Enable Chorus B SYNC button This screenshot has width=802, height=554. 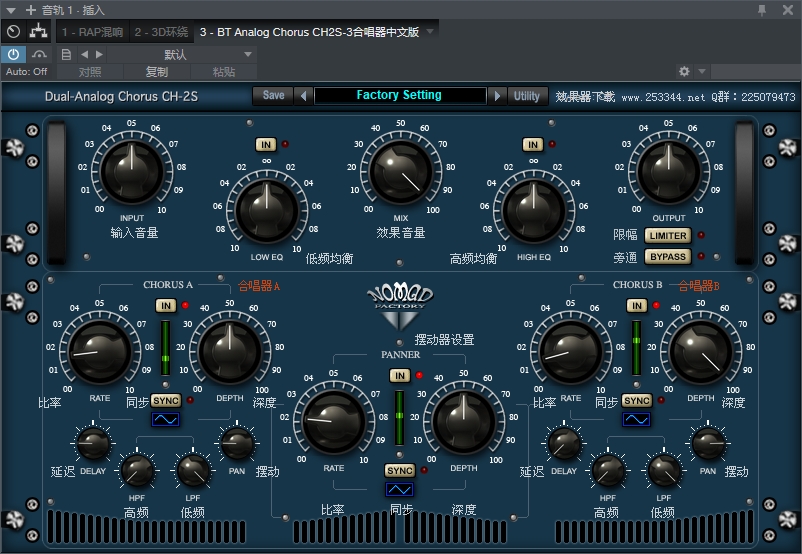tap(637, 401)
